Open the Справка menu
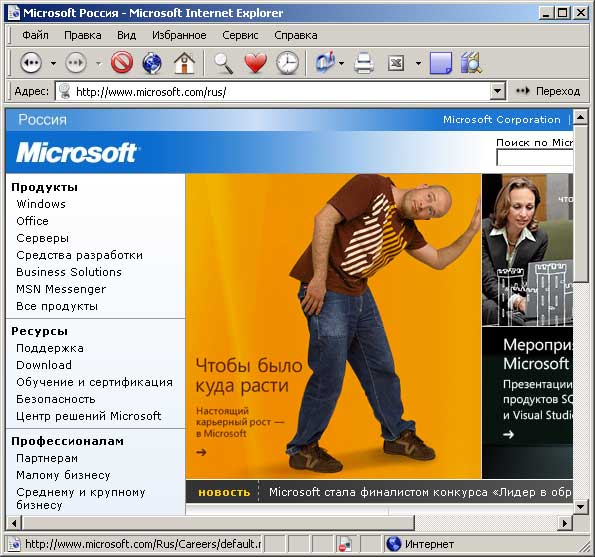This screenshot has height=557, width=595. [296, 35]
